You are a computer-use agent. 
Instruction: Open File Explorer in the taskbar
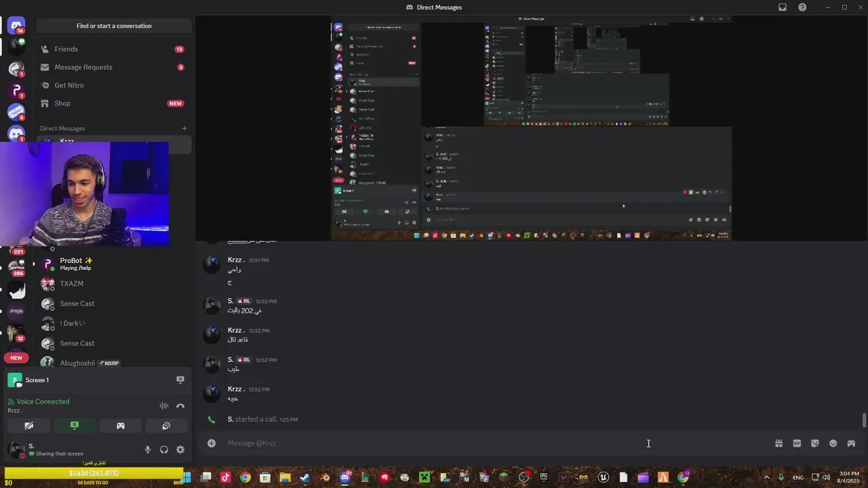285,477
